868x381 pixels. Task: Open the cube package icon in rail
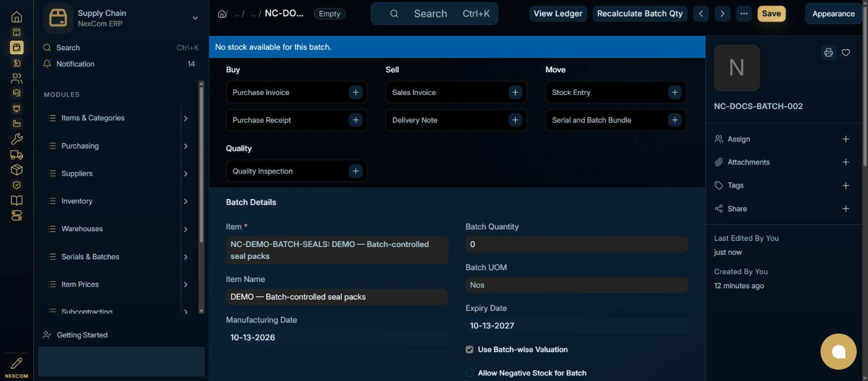(16, 170)
